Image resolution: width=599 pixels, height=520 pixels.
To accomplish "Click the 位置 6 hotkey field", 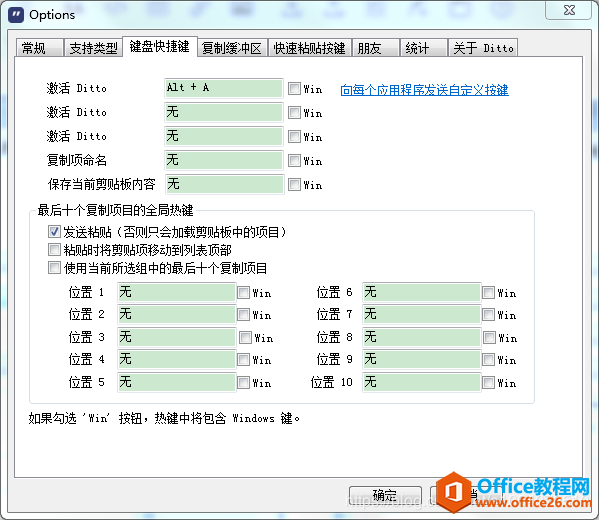I will [x=421, y=293].
